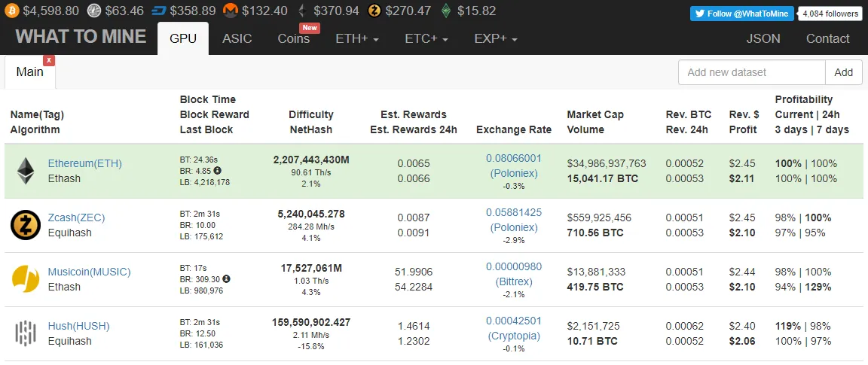The width and height of the screenshot is (868, 365).
Task: Go to WHAT TO MINE home
Action: point(81,37)
